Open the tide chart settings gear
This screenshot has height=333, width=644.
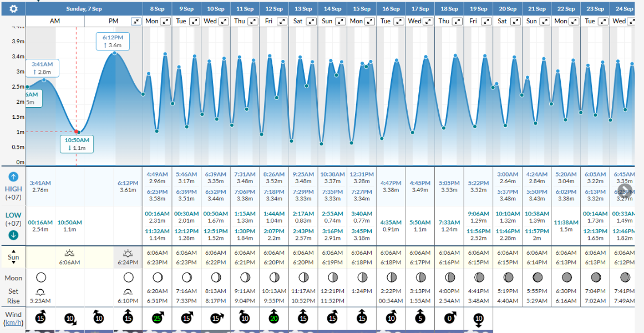tap(13, 9)
